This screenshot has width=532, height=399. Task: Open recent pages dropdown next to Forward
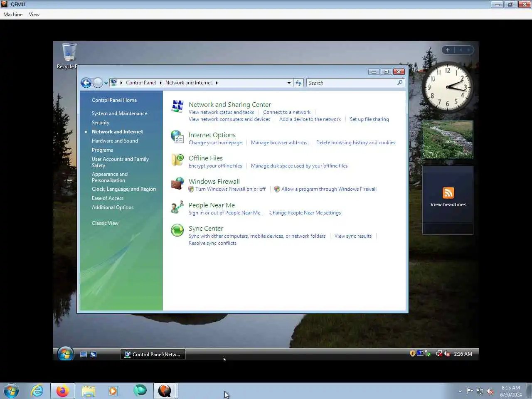click(x=106, y=83)
